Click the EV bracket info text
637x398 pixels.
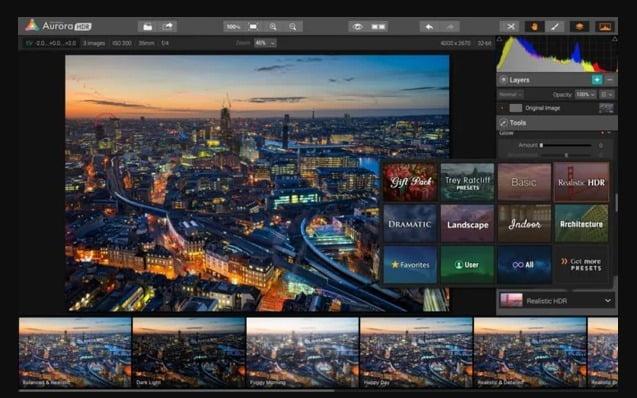click(51, 43)
